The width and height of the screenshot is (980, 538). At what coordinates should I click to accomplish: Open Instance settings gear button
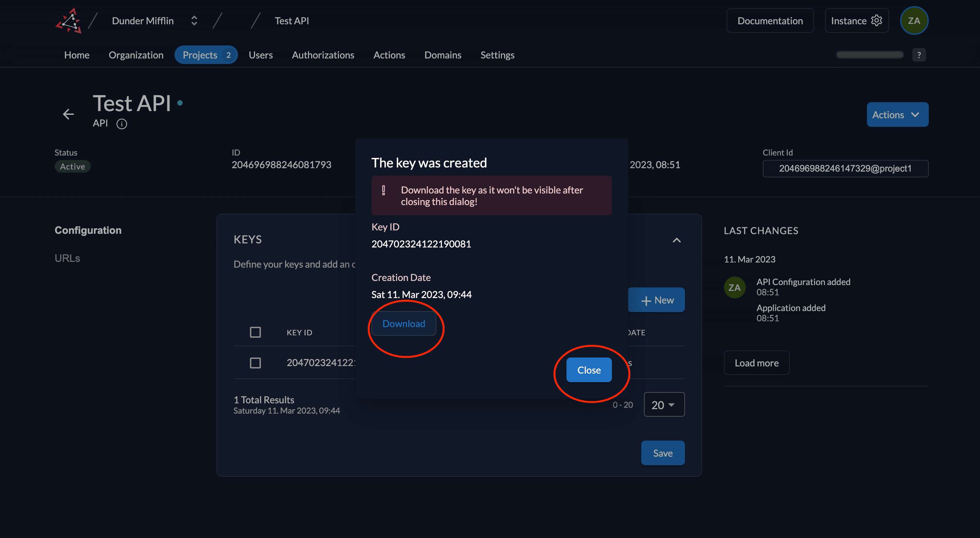coord(856,21)
